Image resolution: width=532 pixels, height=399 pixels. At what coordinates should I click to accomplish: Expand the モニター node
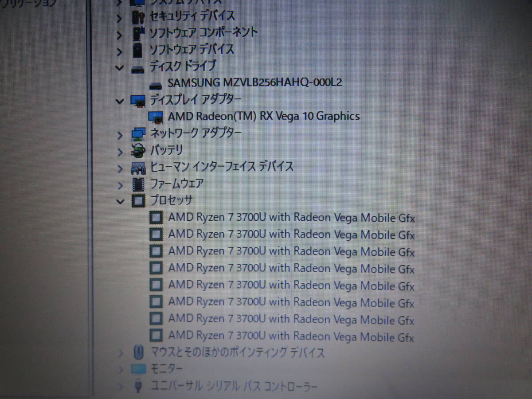point(120,370)
